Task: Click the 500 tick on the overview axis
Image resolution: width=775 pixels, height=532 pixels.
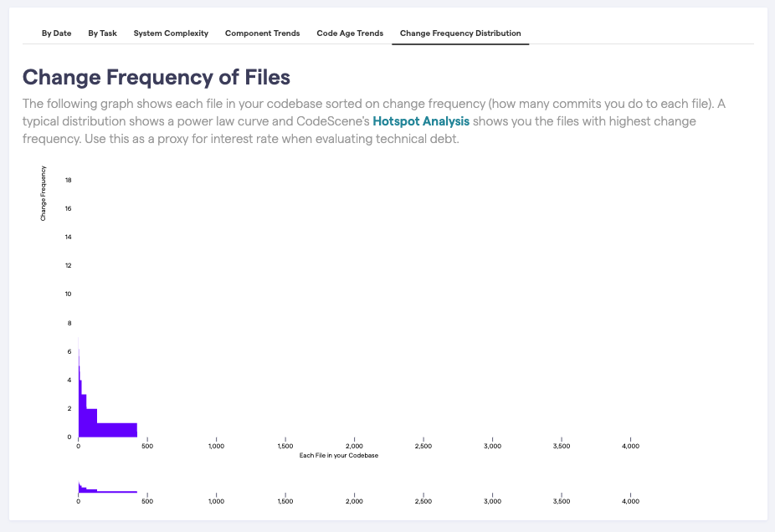Action: pyautogui.click(x=147, y=501)
